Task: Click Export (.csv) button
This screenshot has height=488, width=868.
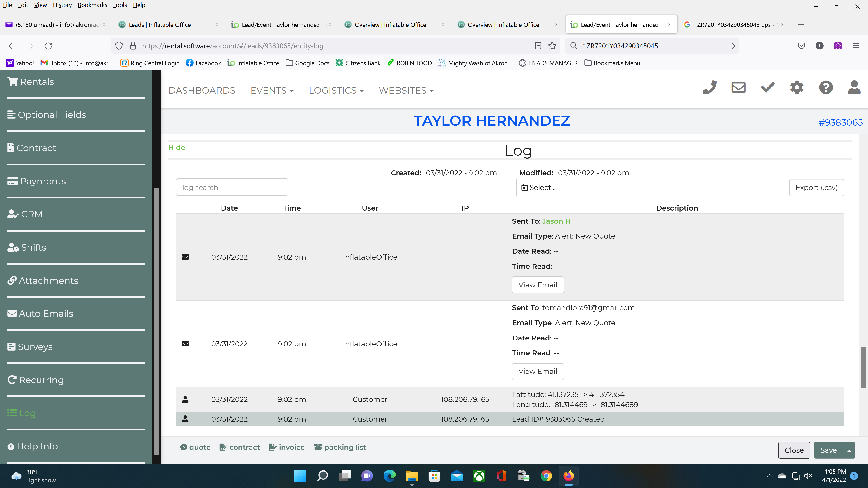Action: (816, 187)
